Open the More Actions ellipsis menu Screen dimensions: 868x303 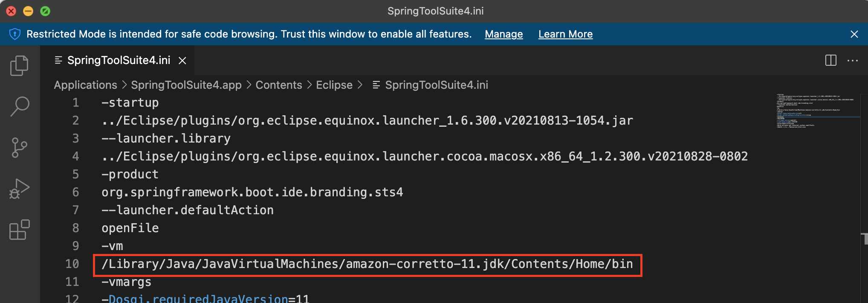point(853,60)
